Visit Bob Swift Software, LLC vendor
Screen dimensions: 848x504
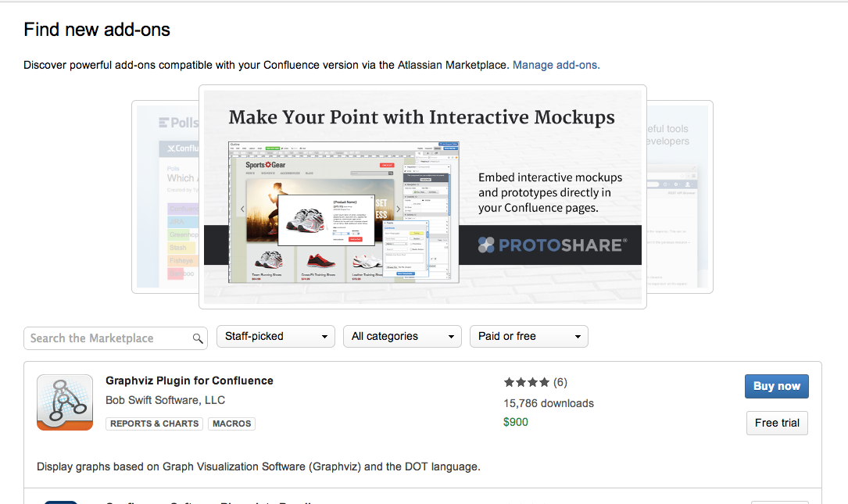point(165,400)
